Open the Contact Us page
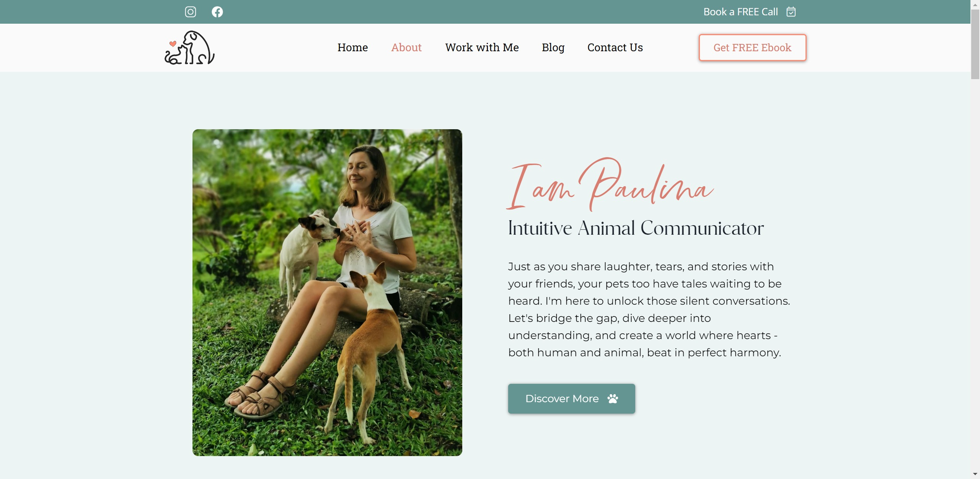The image size is (980, 479). coord(615,47)
